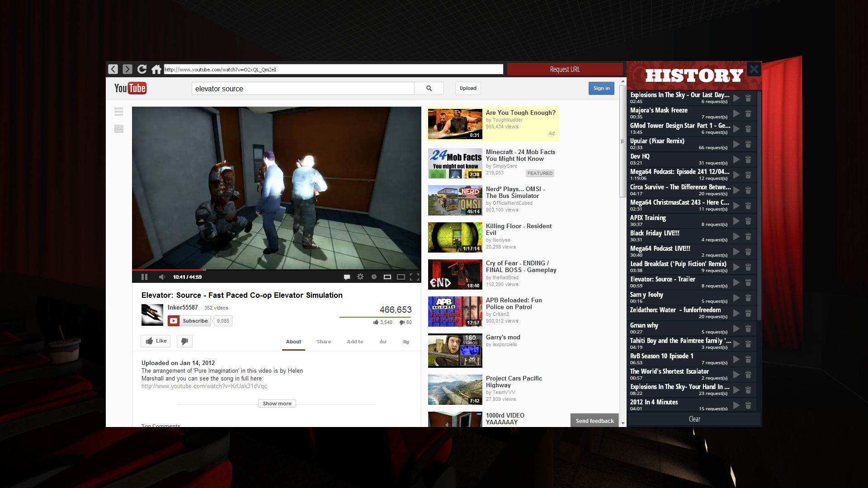Click the YouTube search magnifier button
The width and height of the screenshot is (868, 488).
point(429,89)
